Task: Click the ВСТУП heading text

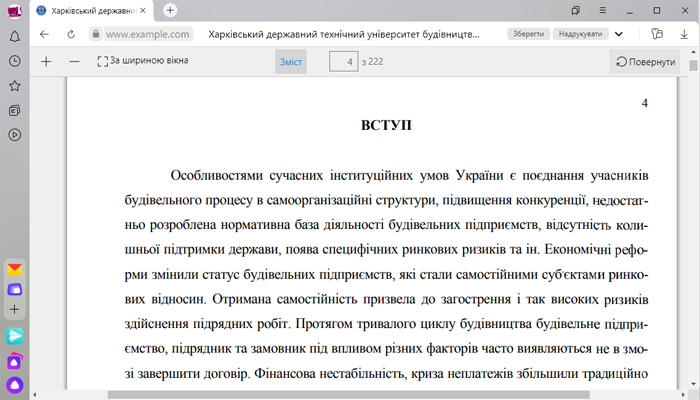Action: (386, 125)
